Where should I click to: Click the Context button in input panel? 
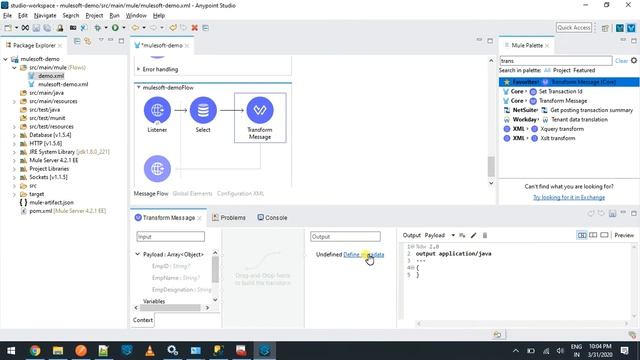pos(143,320)
